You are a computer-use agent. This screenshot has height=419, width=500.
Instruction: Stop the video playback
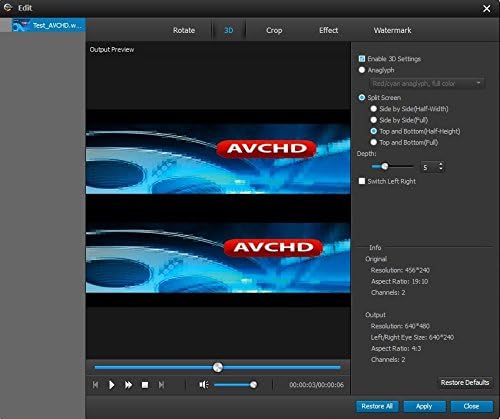tap(145, 385)
